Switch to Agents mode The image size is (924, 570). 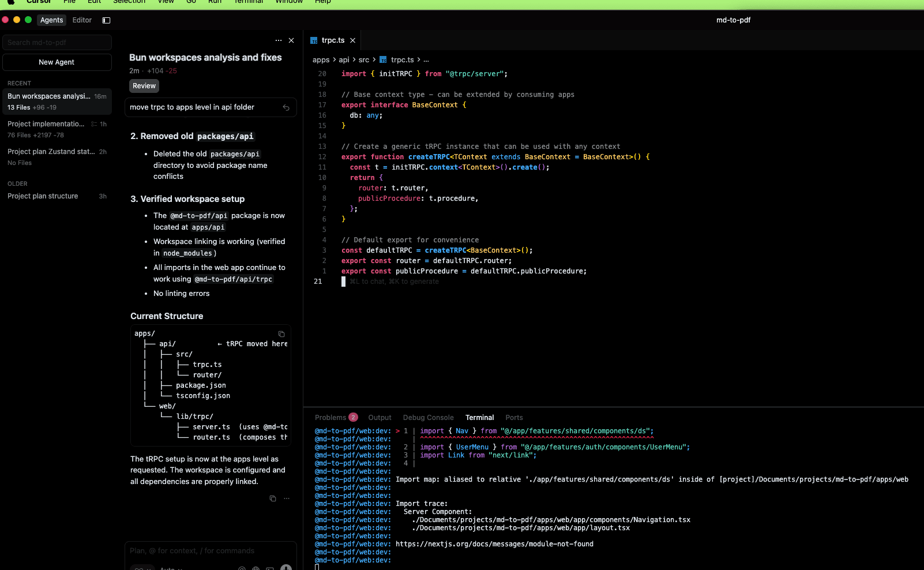pyautogui.click(x=51, y=20)
